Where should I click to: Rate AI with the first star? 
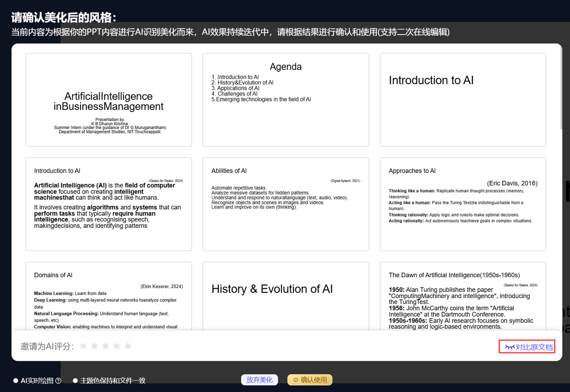click(83, 346)
